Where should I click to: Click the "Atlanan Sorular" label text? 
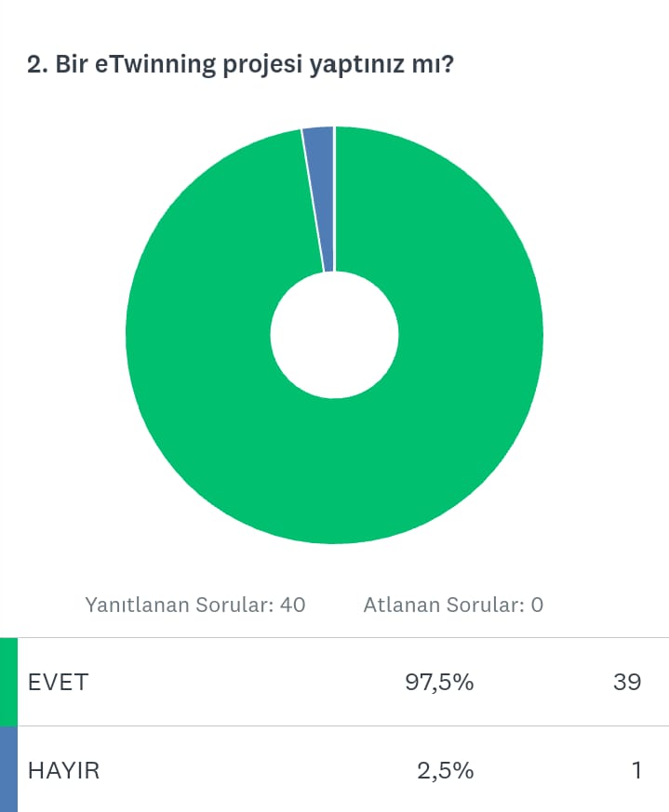click(x=442, y=605)
